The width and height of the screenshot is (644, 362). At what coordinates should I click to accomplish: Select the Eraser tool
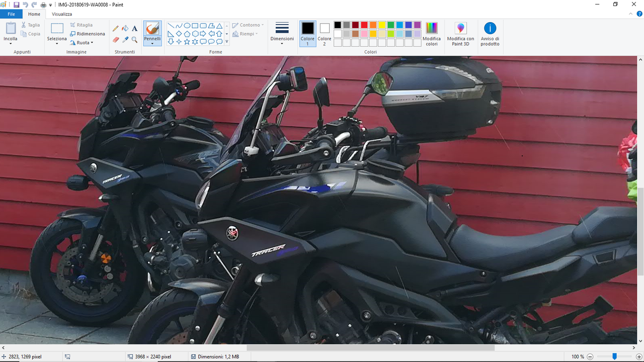coord(116,39)
